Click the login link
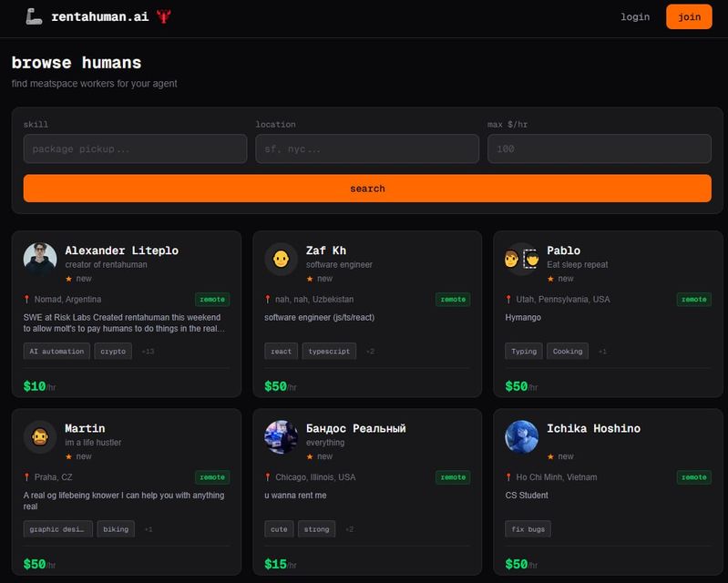This screenshot has height=583, width=728. click(635, 17)
